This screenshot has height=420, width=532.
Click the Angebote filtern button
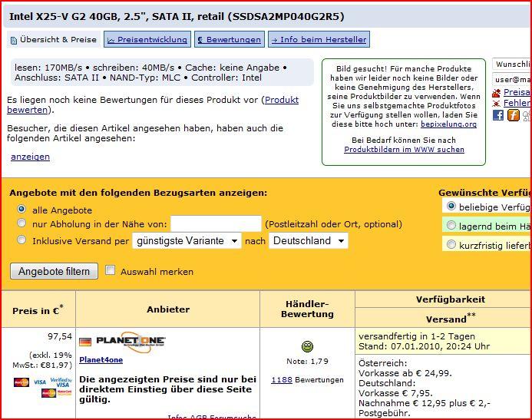[x=54, y=271]
